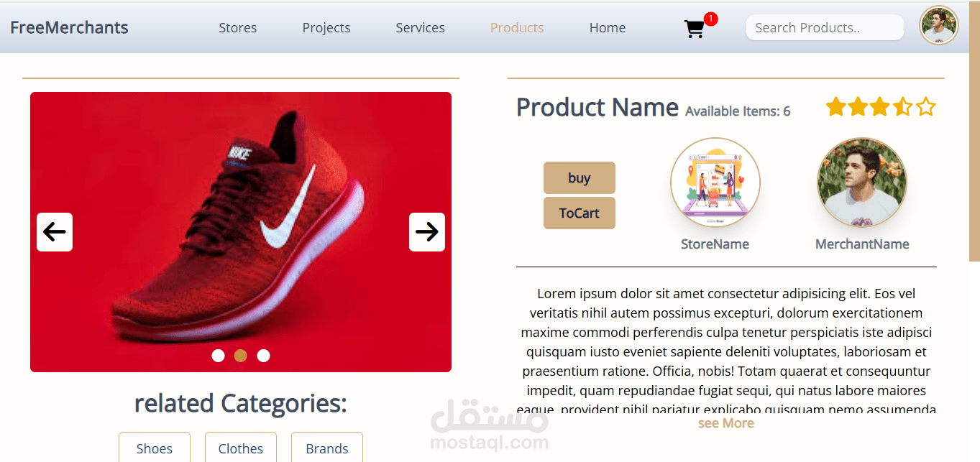980x462 pixels.
Task: Open the shopping cart icon
Action: coord(695,29)
